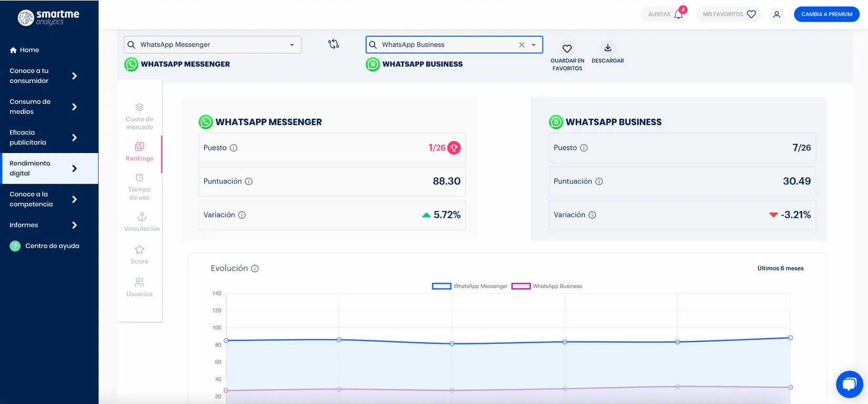868x404 pixels.
Task: Click WhatsApp Messenger Puntuación info icon
Action: [x=249, y=181]
